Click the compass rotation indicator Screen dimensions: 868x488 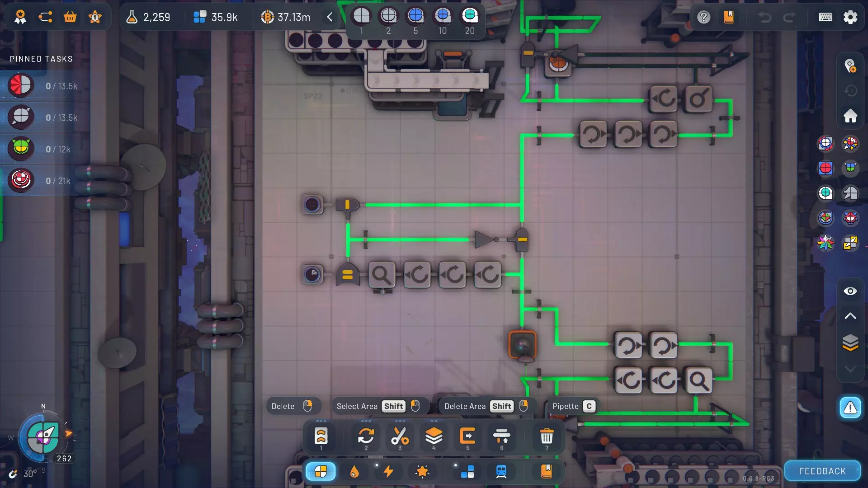(x=43, y=437)
